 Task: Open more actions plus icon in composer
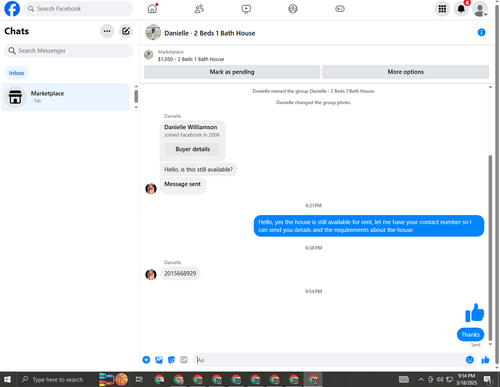146,360
